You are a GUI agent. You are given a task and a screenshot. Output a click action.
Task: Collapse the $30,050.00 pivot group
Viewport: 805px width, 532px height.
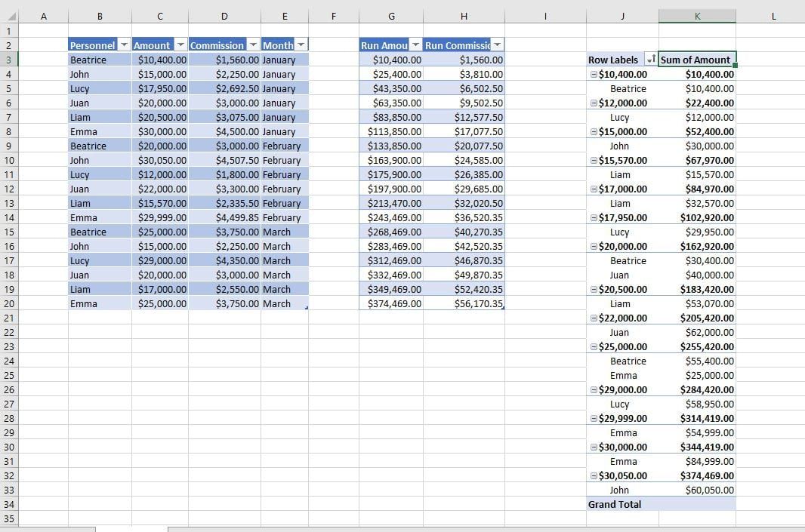click(x=592, y=476)
